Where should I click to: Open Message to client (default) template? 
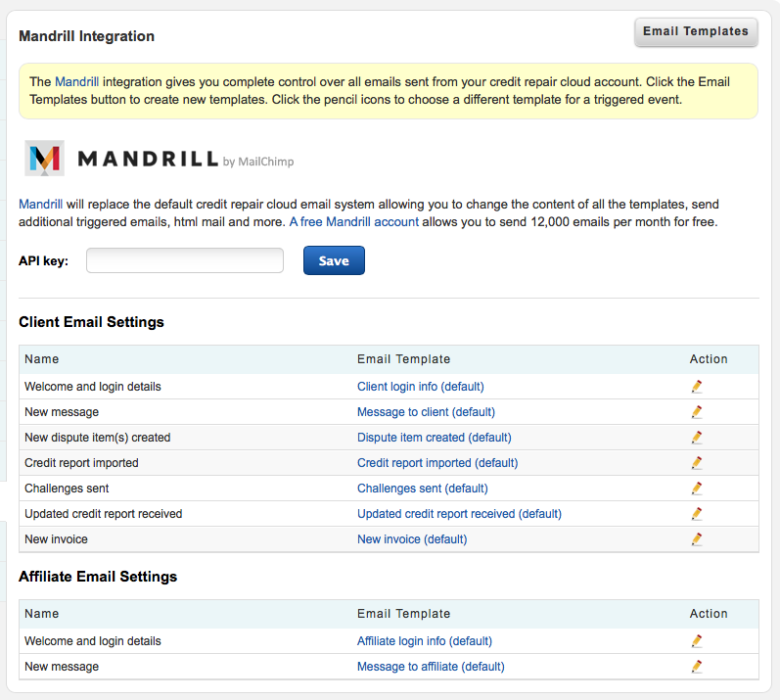(426, 412)
